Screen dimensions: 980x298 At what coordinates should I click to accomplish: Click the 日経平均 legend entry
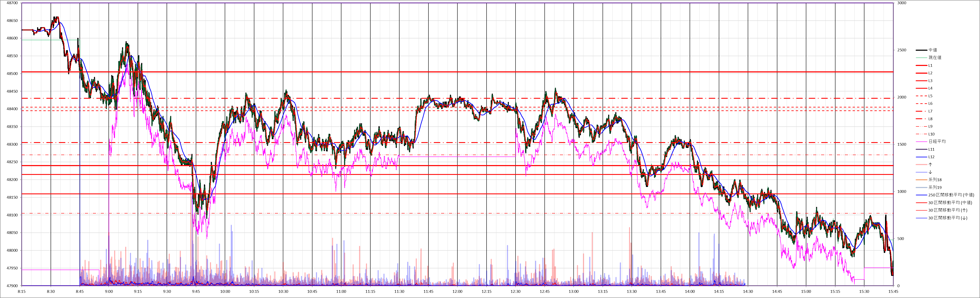937,141
